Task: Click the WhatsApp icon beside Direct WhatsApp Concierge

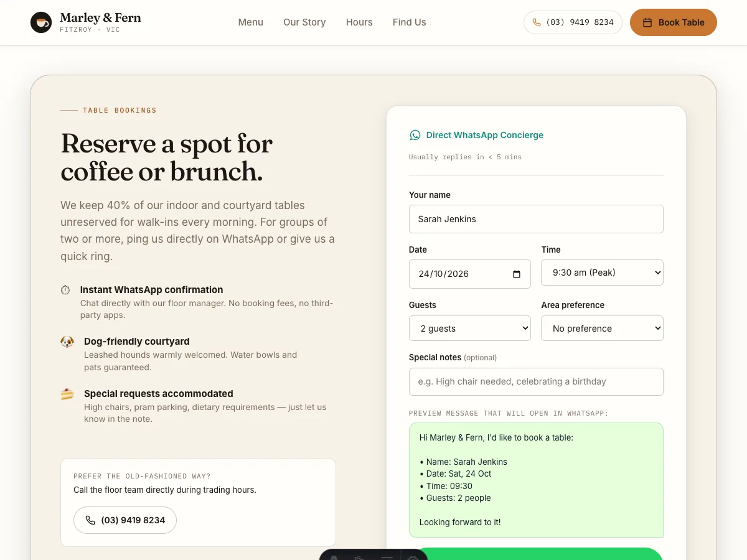Action: pos(415,135)
